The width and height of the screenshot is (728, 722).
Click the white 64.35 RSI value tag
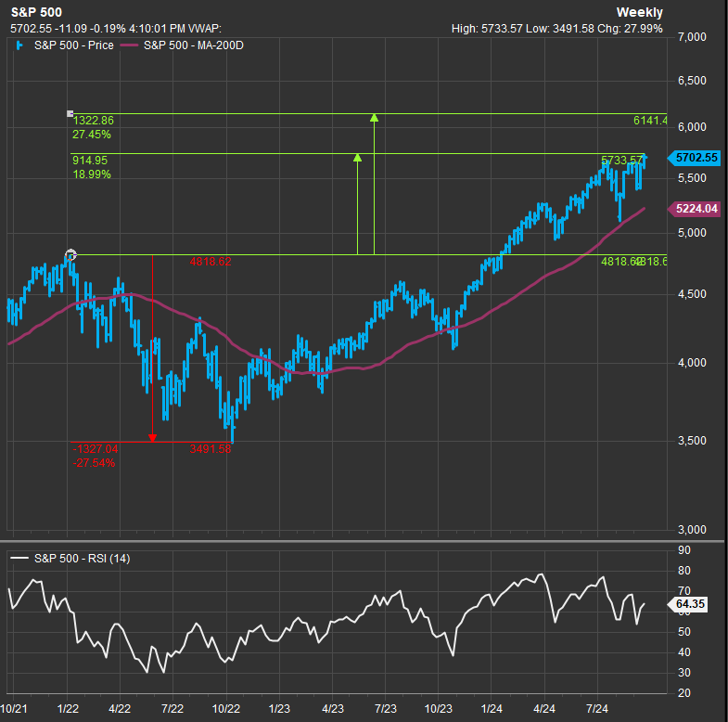pyautogui.click(x=689, y=604)
